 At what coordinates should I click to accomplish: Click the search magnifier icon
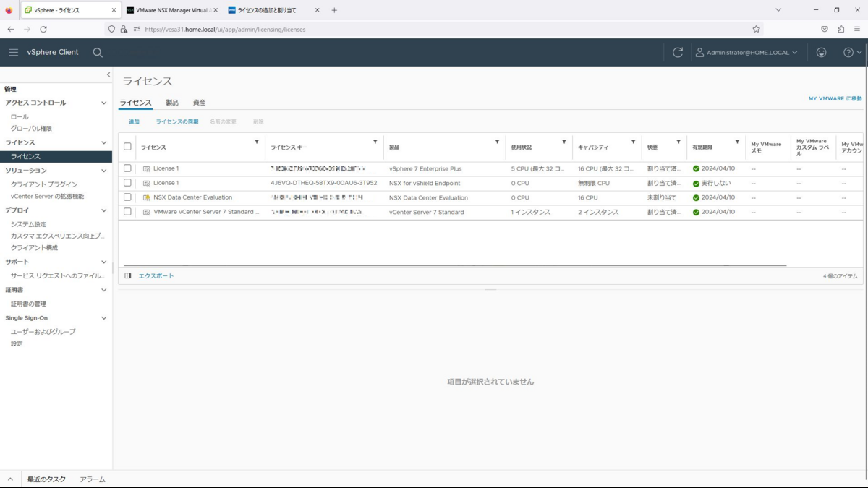(x=98, y=52)
